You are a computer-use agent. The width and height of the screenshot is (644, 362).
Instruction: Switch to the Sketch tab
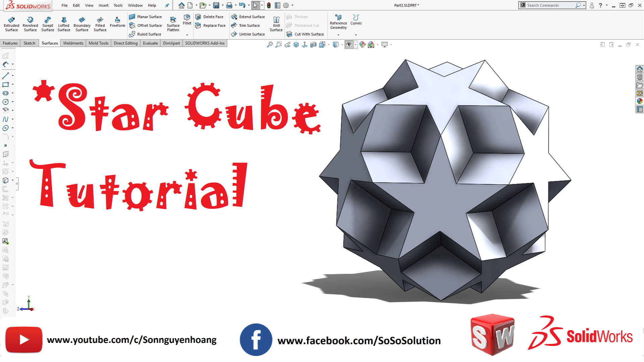point(30,43)
